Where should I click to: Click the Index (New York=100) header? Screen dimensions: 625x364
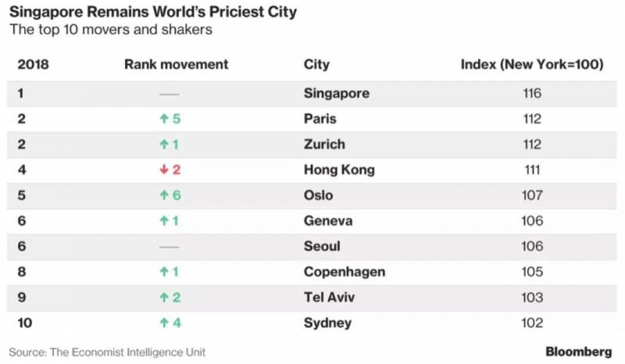532,64
